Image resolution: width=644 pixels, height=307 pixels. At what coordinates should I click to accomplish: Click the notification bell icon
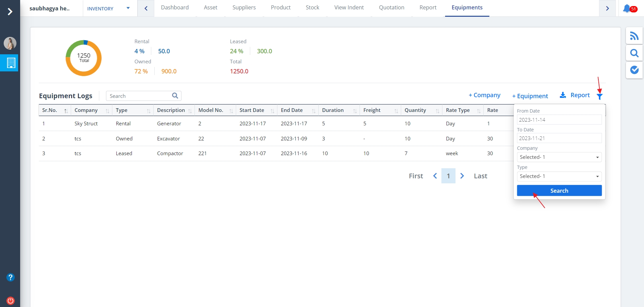[x=627, y=8]
